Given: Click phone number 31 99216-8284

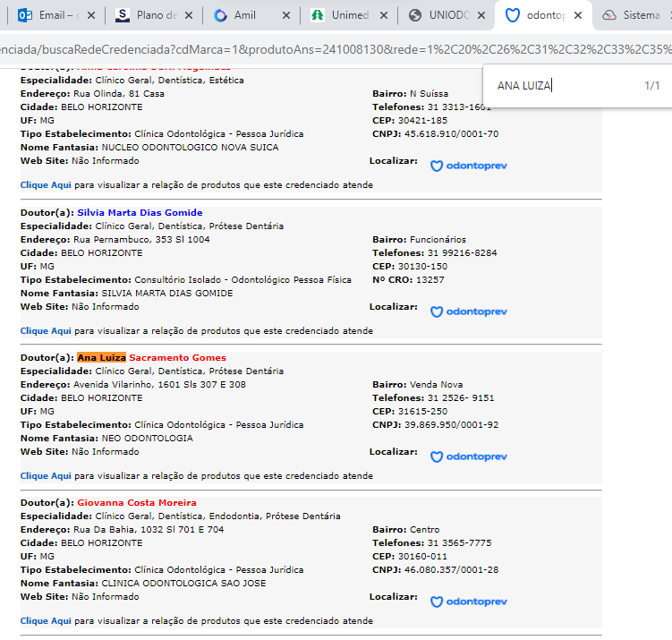Looking at the screenshot, I should click(462, 253).
